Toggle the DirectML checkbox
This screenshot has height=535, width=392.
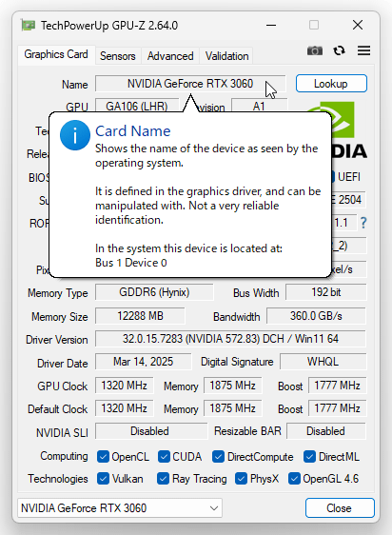(x=309, y=457)
